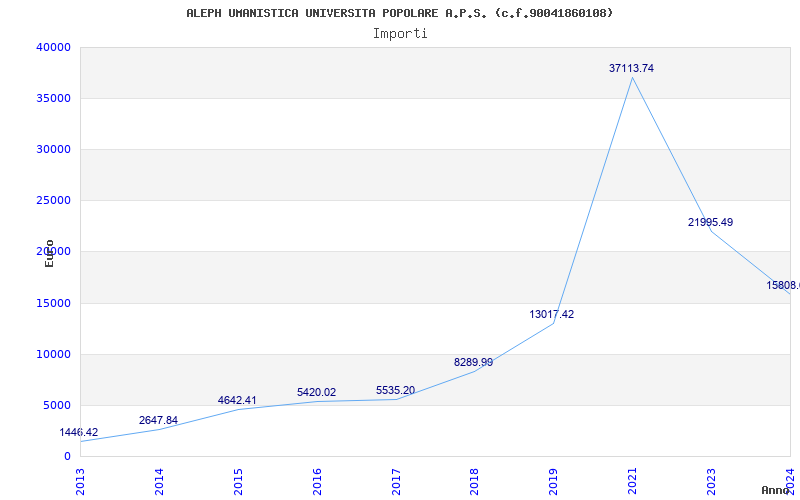Click the x-axis year 2013
The width and height of the screenshot is (800, 500).
pyautogui.click(x=80, y=482)
